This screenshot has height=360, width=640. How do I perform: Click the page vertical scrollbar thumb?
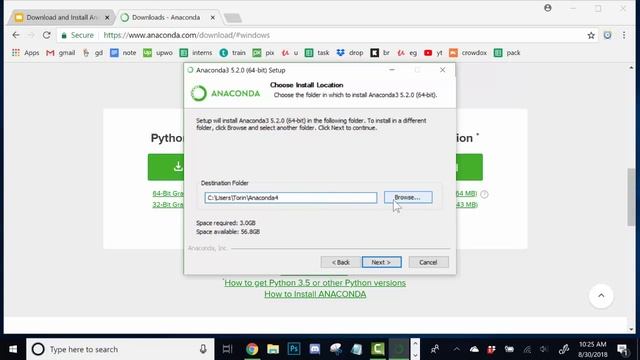[x=631, y=197]
